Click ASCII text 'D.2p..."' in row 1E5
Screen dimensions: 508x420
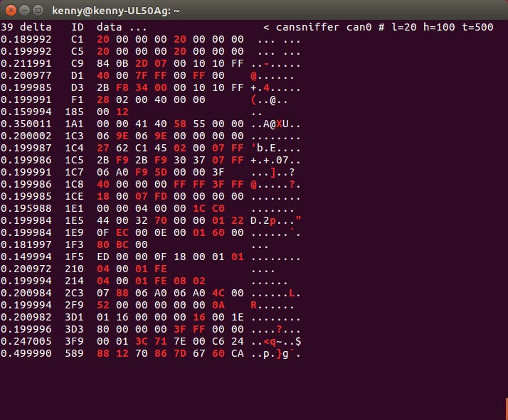coord(276,221)
